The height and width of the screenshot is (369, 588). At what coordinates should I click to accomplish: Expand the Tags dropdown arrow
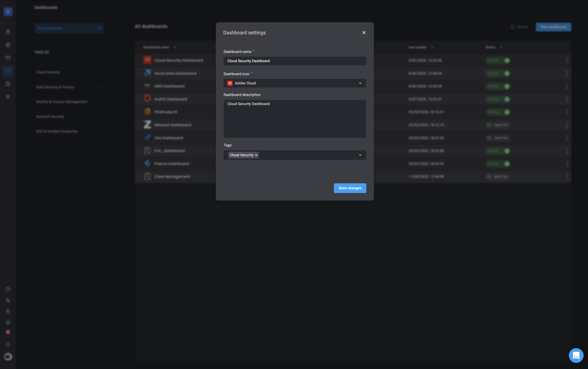coord(360,155)
